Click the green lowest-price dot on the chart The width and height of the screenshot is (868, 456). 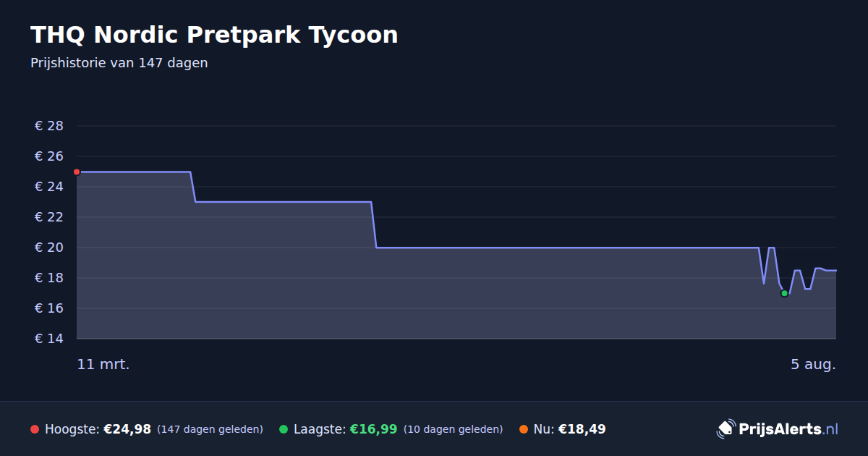(784, 293)
